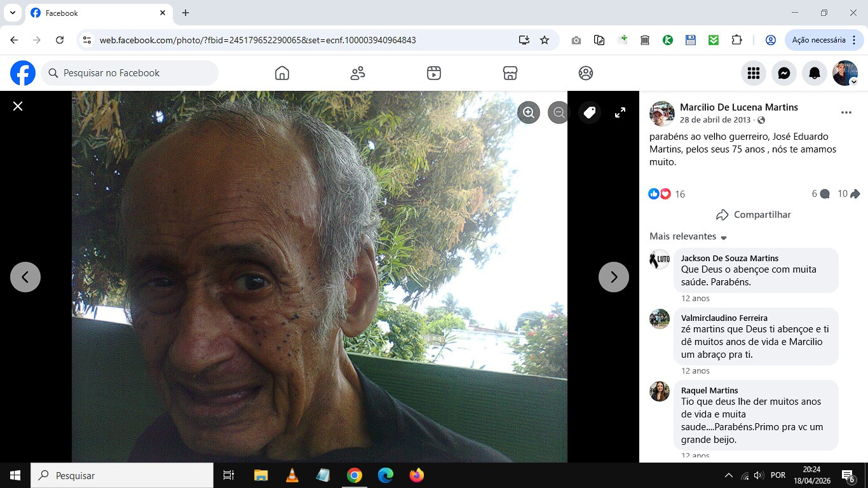The width and height of the screenshot is (868, 488).
Task: Enter fullscreen photo view
Action: [x=620, y=112]
